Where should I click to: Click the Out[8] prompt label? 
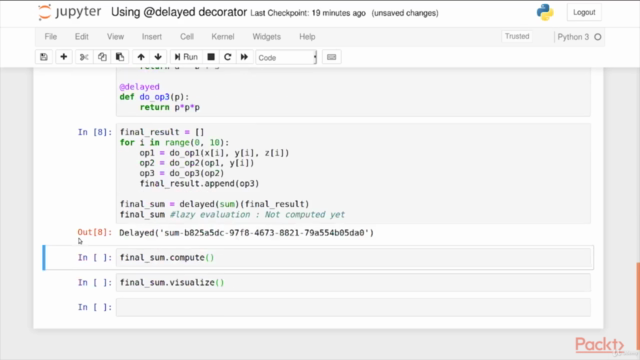point(95,232)
